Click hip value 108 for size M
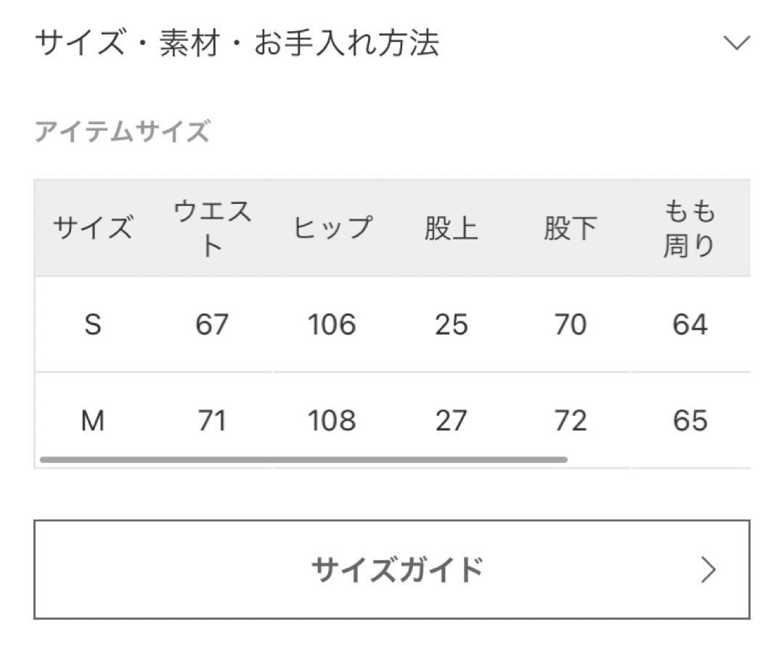Viewport: 784px width, 672px height. (332, 421)
